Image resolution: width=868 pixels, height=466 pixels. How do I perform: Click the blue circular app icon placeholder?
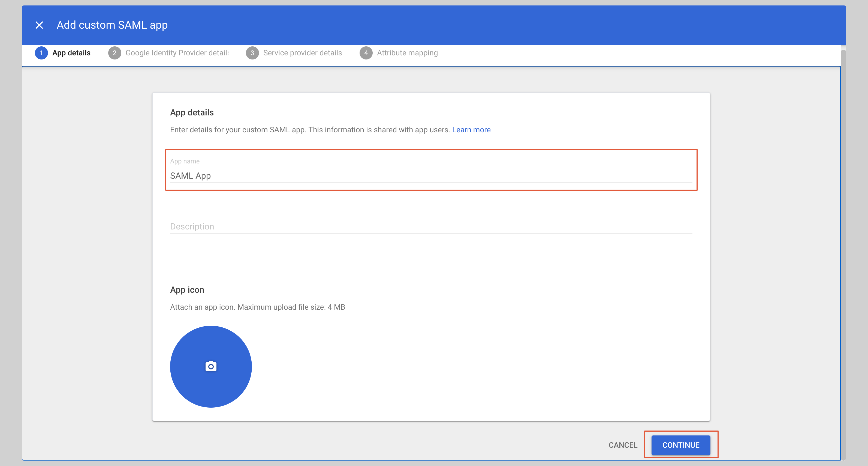click(211, 366)
